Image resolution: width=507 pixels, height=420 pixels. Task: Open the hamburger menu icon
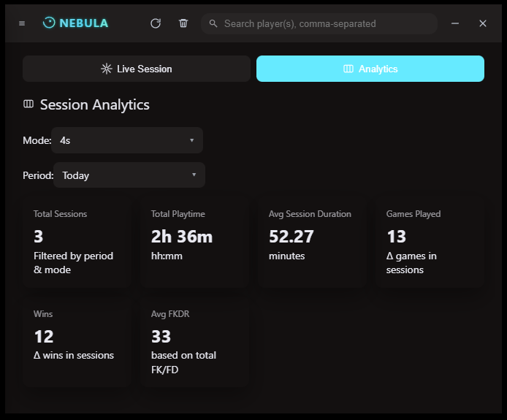[x=22, y=23]
